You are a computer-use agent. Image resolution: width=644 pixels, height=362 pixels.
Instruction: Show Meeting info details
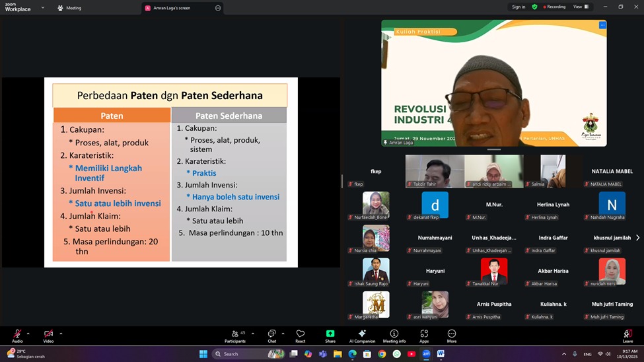[394, 336]
